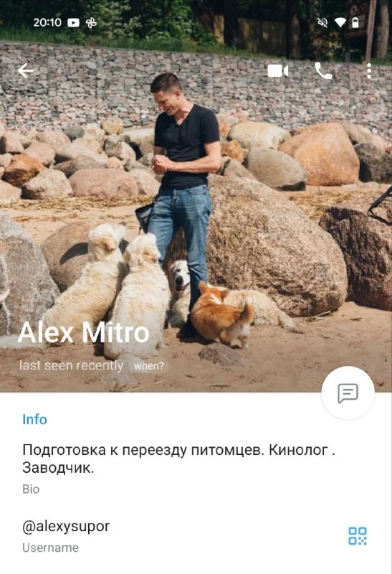Tap the YouTube status bar icon
This screenshot has width=392, height=574.
point(73,23)
